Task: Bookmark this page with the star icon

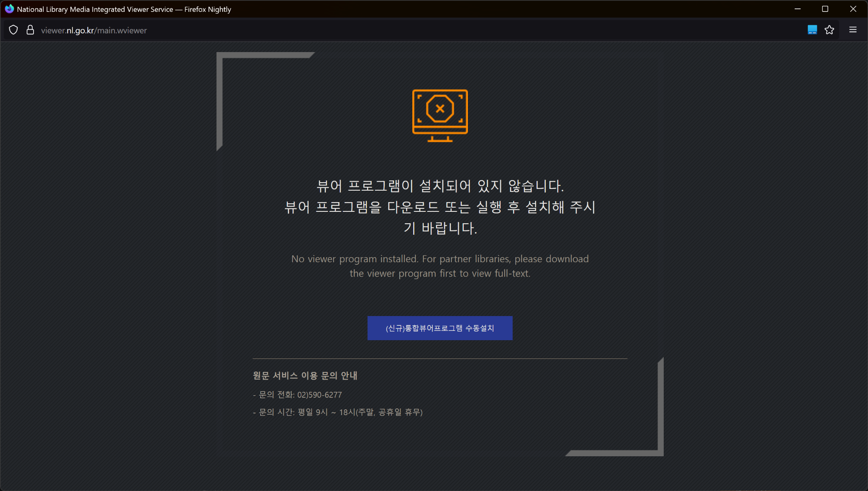Action: (829, 30)
